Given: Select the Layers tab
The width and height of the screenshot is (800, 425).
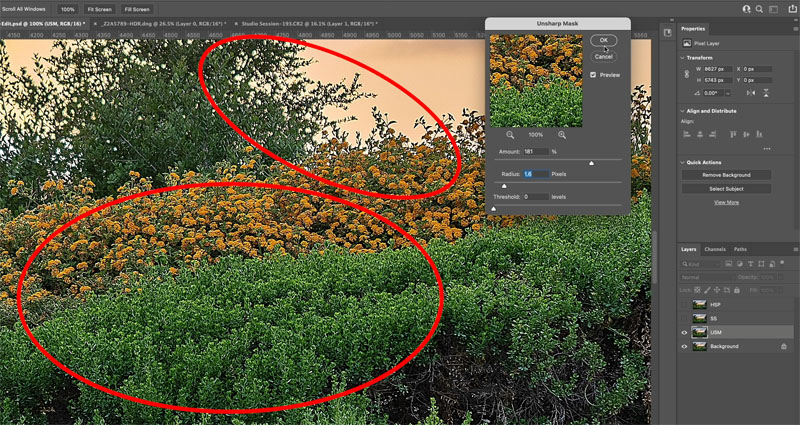Looking at the screenshot, I should (x=689, y=249).
